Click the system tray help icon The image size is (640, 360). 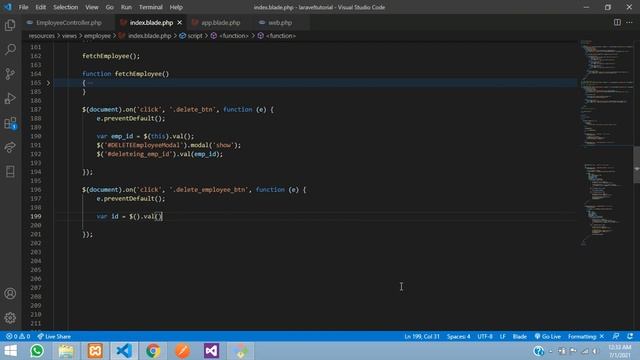538,351
